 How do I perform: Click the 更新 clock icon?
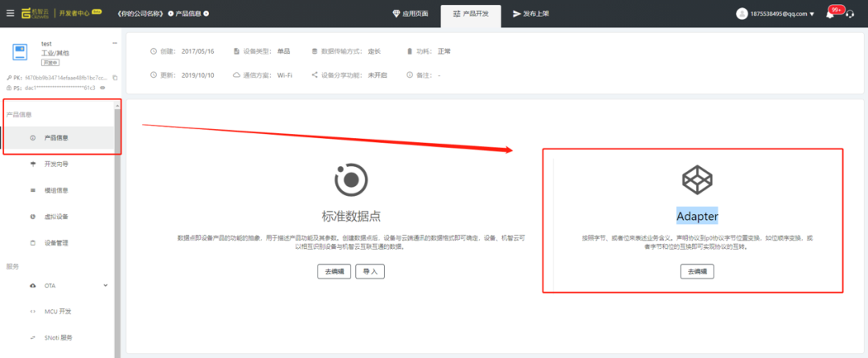(x=154, y=75)
